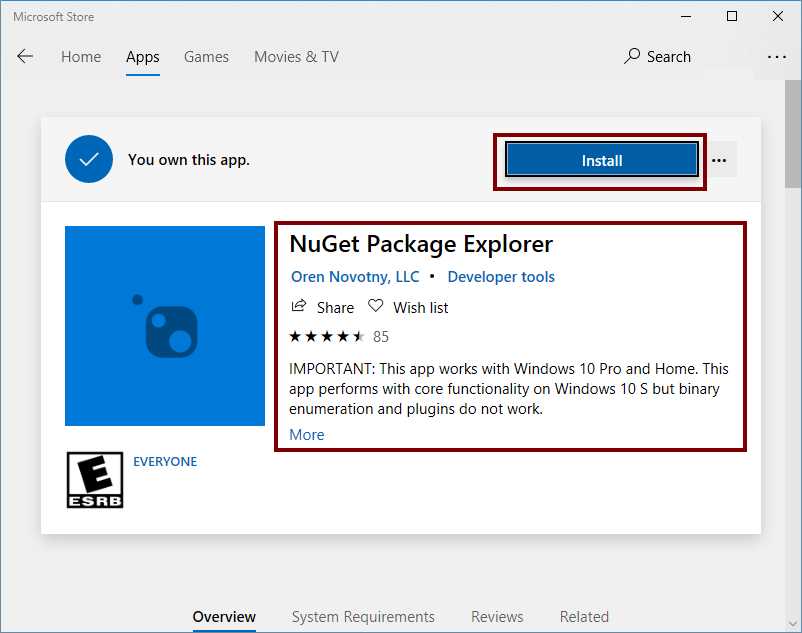
Task: Click the Install button
Action: pyautogui.click(x=601, y=159)
